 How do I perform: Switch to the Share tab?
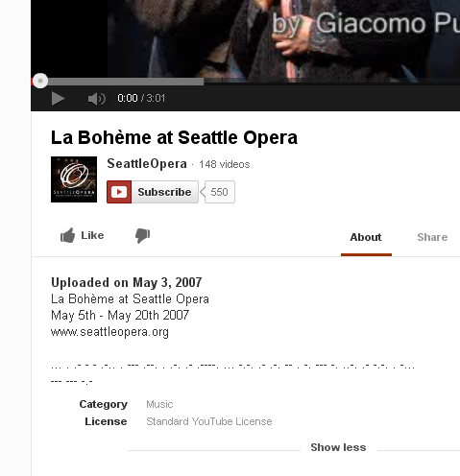pos(432,237)
